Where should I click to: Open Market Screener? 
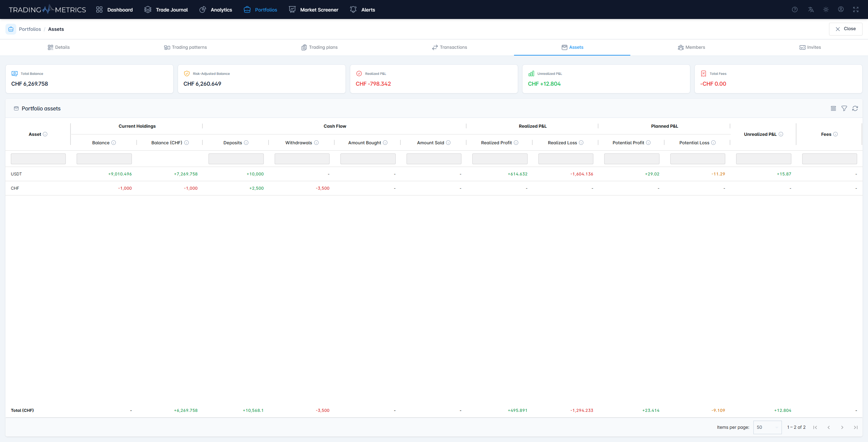pyautogui.click(x=314, y=9)
